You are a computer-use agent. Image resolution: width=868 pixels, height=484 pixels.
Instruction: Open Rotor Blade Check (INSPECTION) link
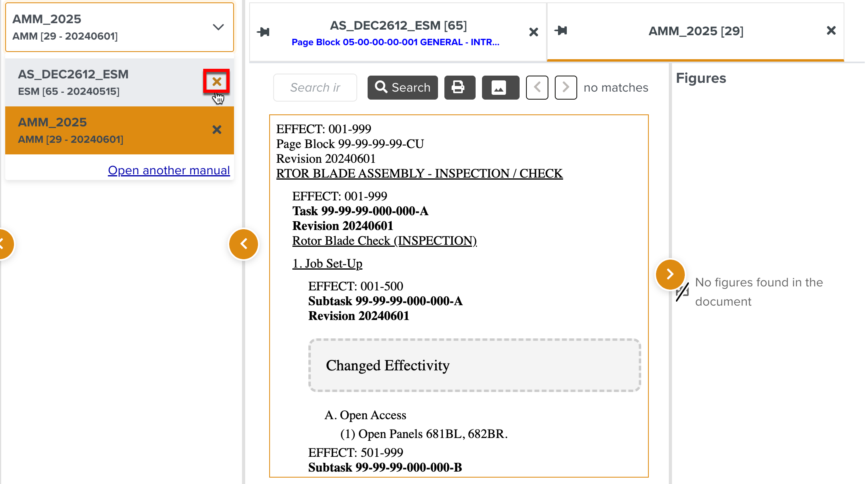click(384, 240)
